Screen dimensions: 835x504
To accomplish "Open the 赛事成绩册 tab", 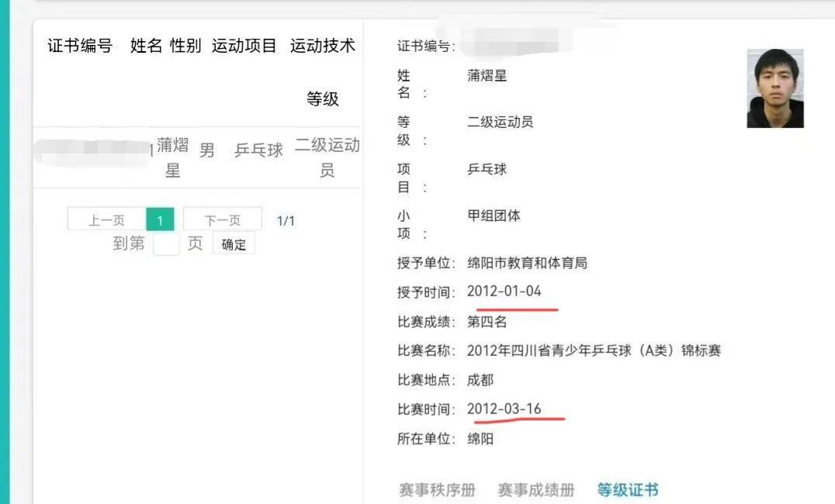I will pyautogui.click(x=535, y=490).
